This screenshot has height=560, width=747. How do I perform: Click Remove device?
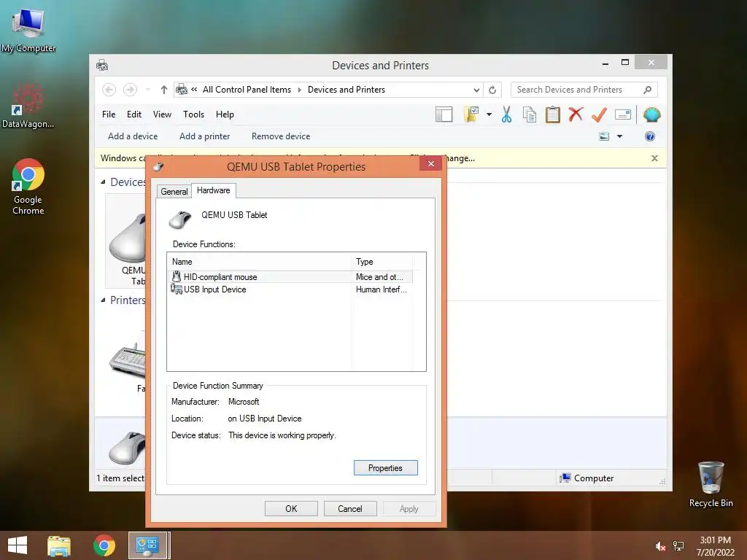(x=281, y=136)
